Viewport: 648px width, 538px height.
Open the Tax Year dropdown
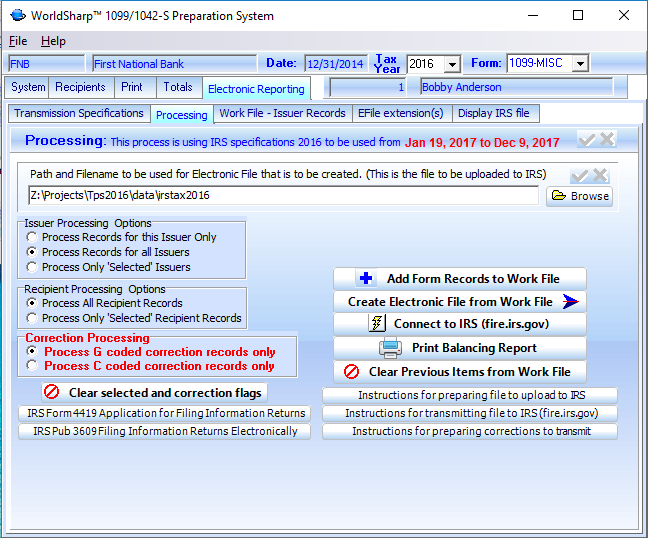[x=451, y=64]
